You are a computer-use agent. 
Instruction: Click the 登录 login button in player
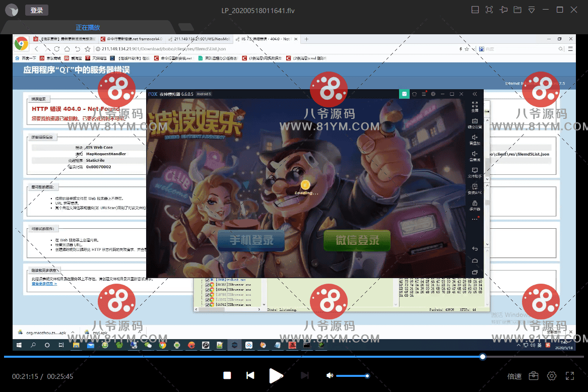(37, 10)
